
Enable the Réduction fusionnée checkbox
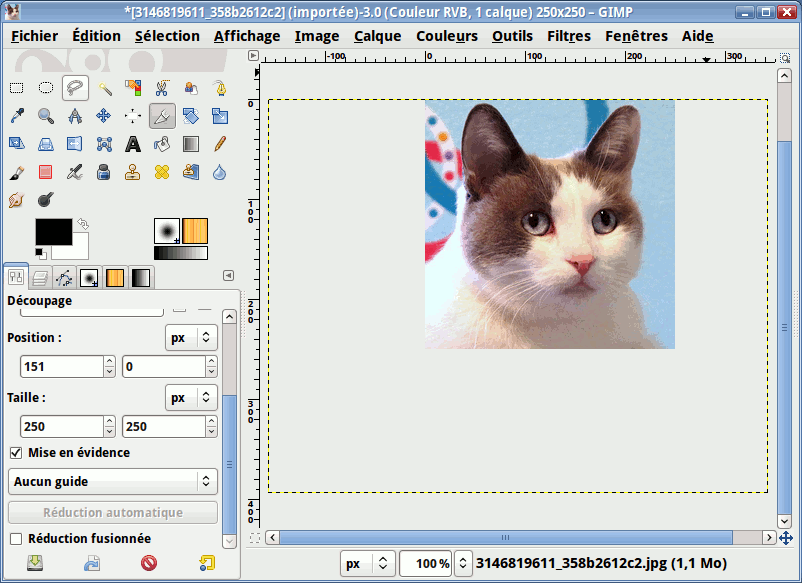[x=16, y=539]
